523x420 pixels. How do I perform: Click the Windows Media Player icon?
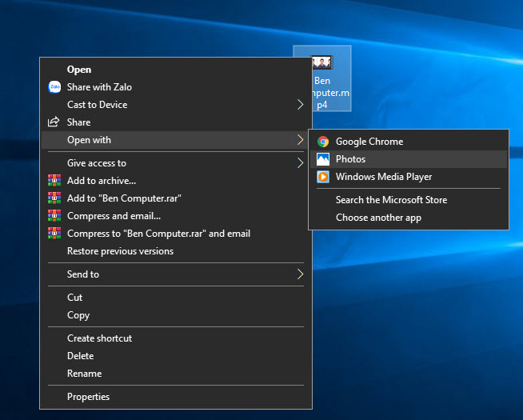click(x=323, y=177)
